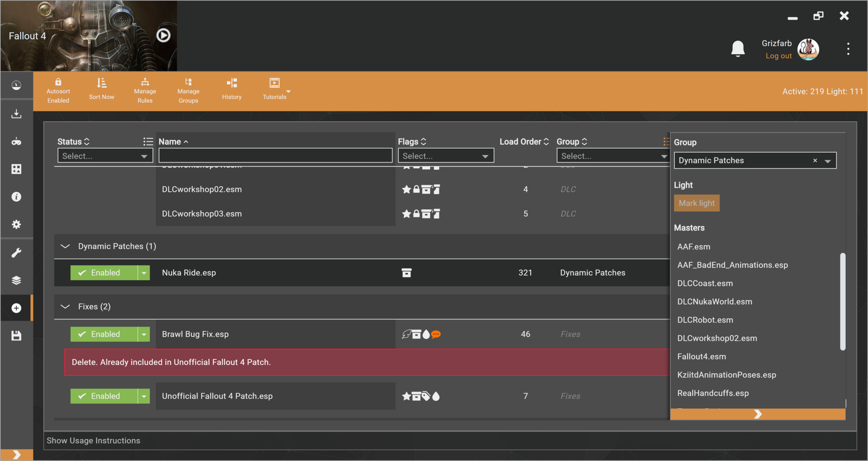Image resolution: width=868 pixels, height=461 pixels.
Task: Show Usage Instructions
Action: click(94, 441)
